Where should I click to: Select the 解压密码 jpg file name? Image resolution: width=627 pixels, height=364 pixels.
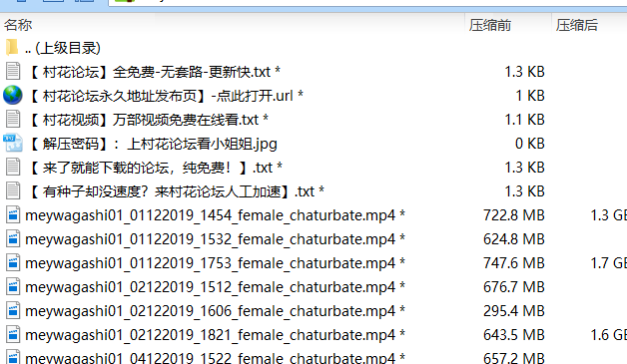(x=153, y=144)
